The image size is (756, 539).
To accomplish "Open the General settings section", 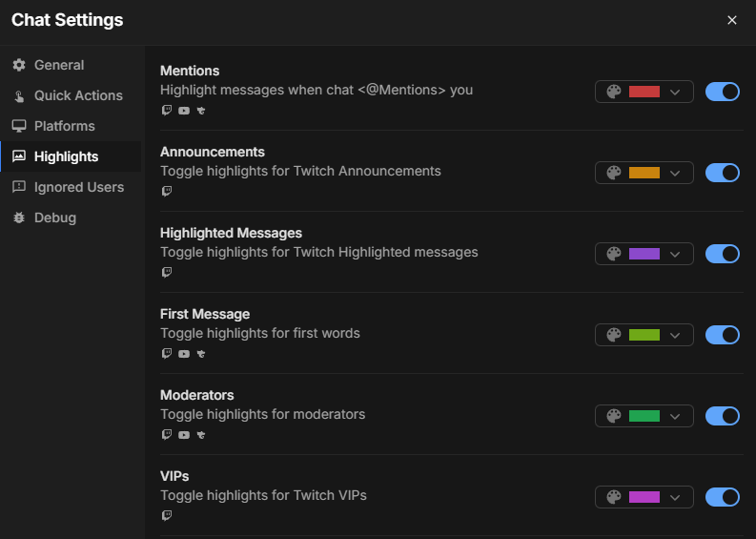I will point(71,65).
